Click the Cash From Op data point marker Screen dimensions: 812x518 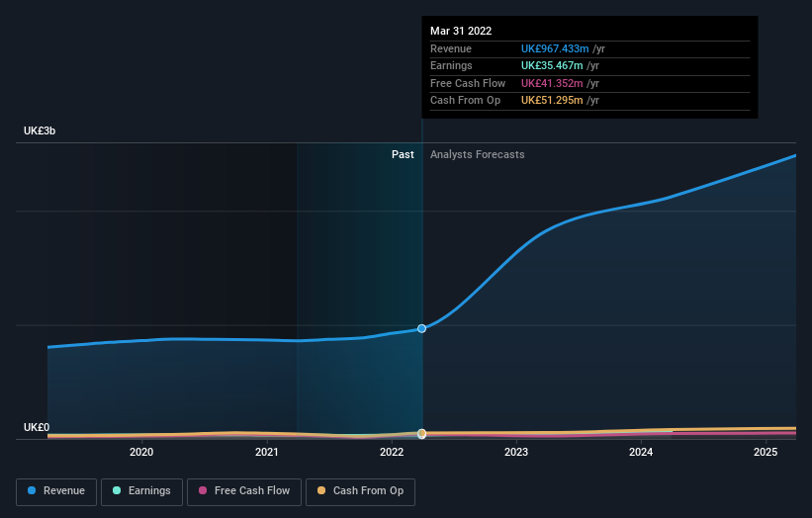(x=422, y=433)
